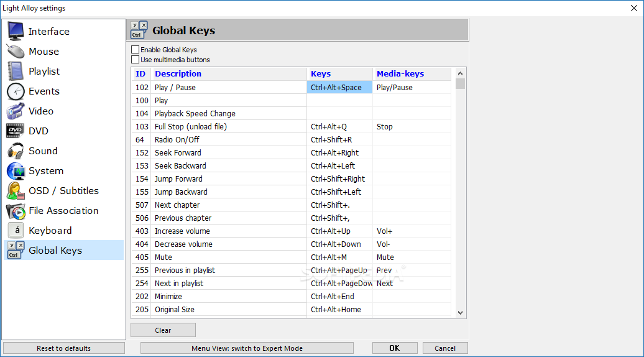Image resolution: width=644 pixels, height=357 pixels.
Task: Click the keys list scrollbar thumb
Action: 460,84
